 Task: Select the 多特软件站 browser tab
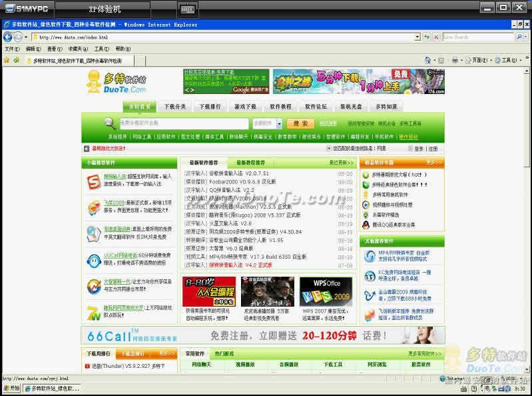(79, 61)
